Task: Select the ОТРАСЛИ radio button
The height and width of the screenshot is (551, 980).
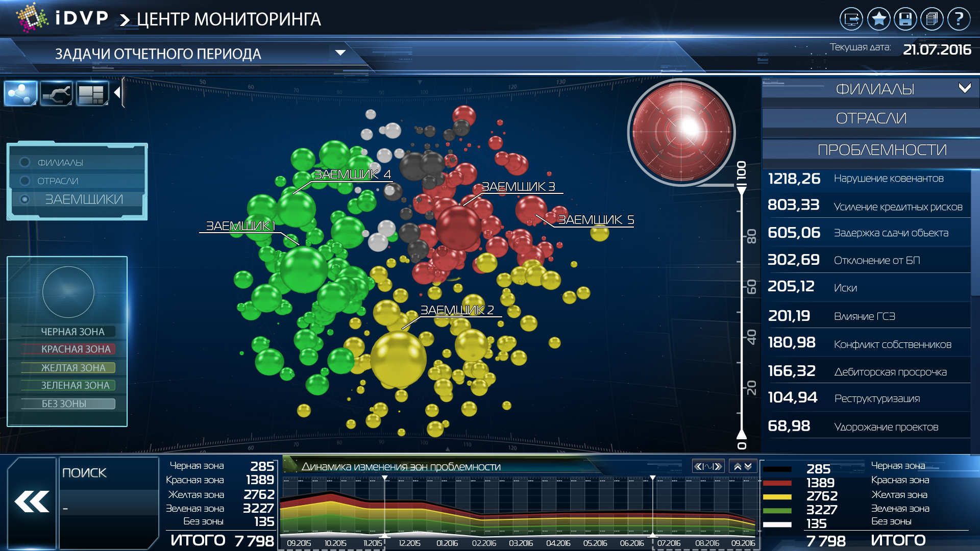Action: (x=24, y=181)
